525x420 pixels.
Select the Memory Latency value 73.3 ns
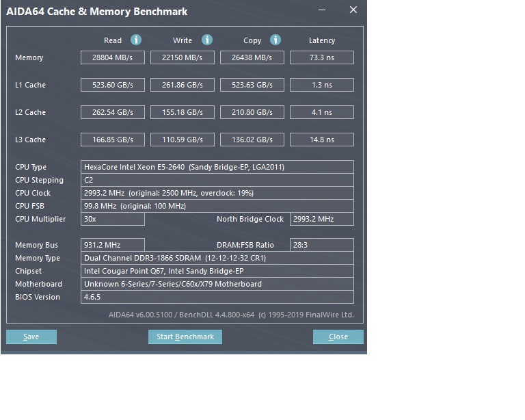tap(322, 57)
